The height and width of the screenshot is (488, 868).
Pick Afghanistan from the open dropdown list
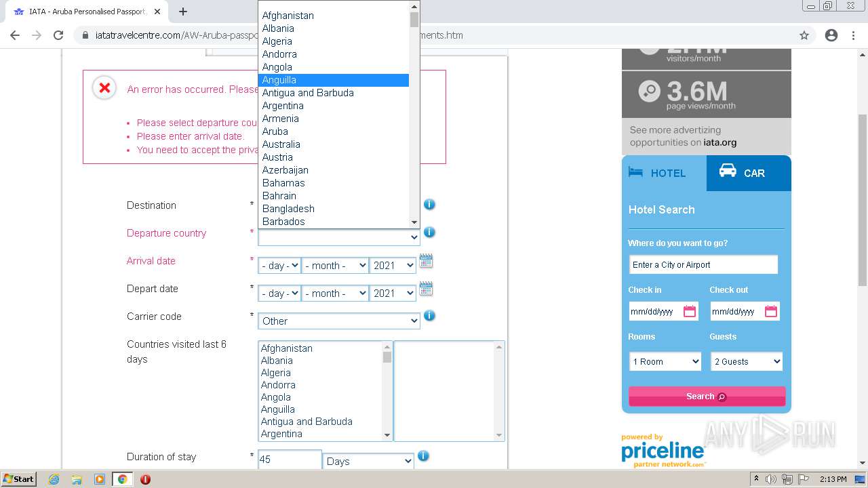click(334, 16)
